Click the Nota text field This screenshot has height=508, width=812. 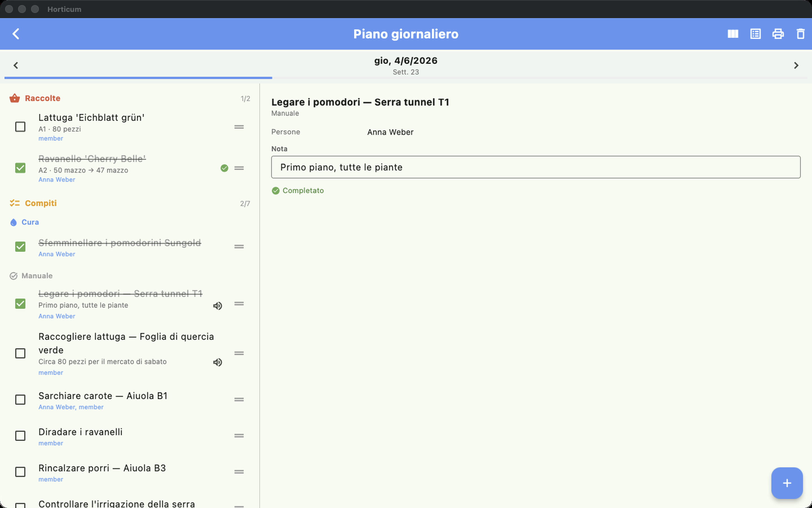[x=535, y=167]
